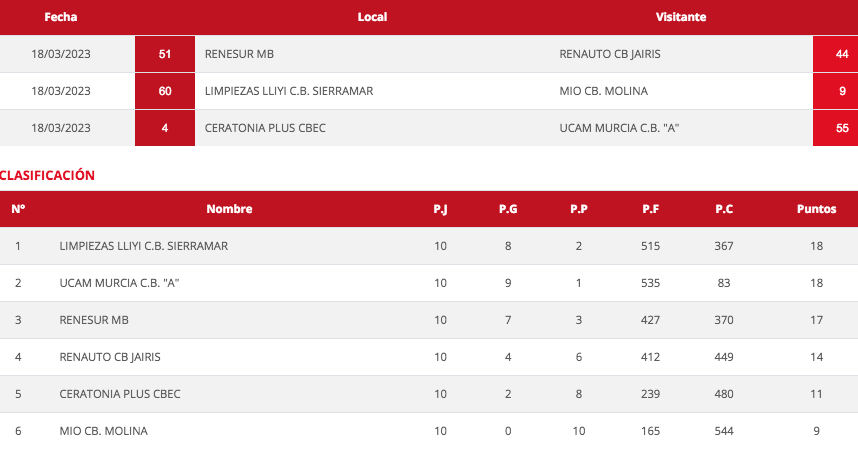This screenshot has width=858, height=460.
Task: Click the Nombre header in standings table
Action: pos(229,209)
